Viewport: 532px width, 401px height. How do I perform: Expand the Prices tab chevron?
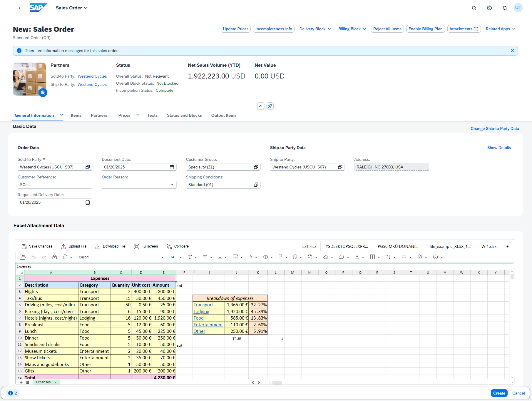(138, 115)
